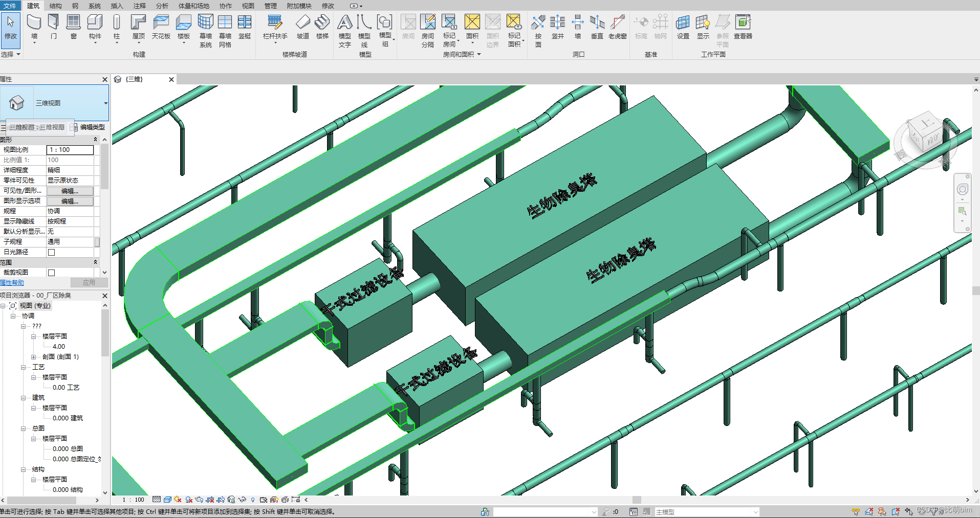This screenshot has width=980, height=518.
Task: Select the 屋顶 (Roof) tool
Action: click(139, 28)
